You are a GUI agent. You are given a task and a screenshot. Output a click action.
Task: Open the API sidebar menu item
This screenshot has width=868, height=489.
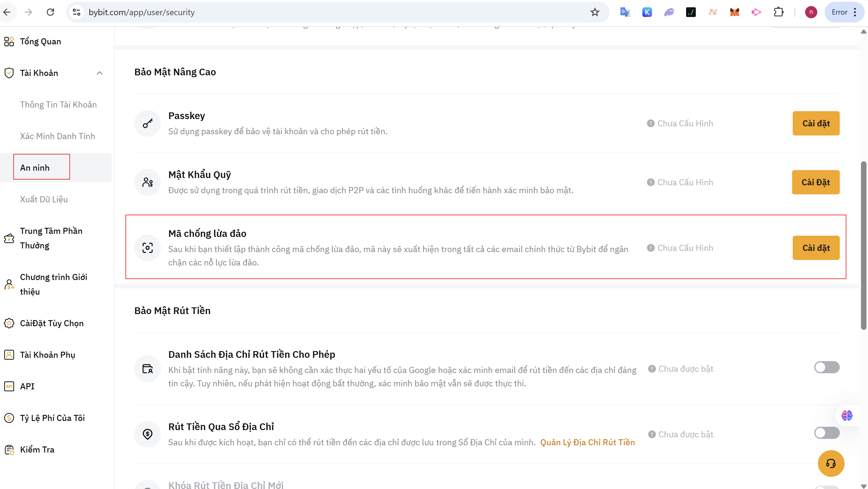pyautogui.click(x=27, y=386)
